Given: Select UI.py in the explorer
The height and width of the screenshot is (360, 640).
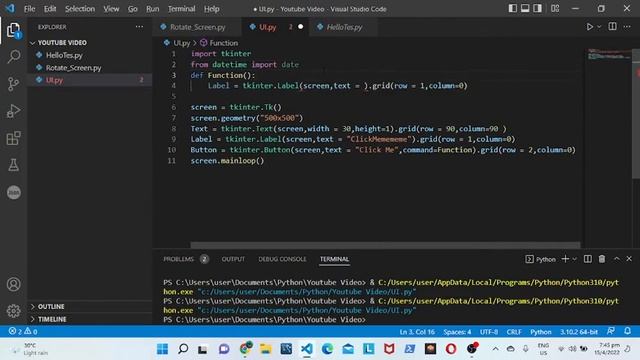Looking at the screenshot, I should point(90,80).
